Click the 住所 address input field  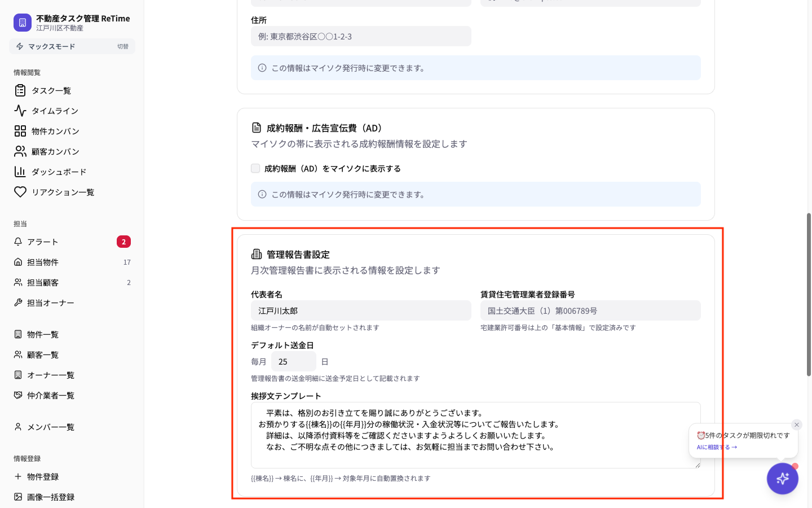coord(361,36)
